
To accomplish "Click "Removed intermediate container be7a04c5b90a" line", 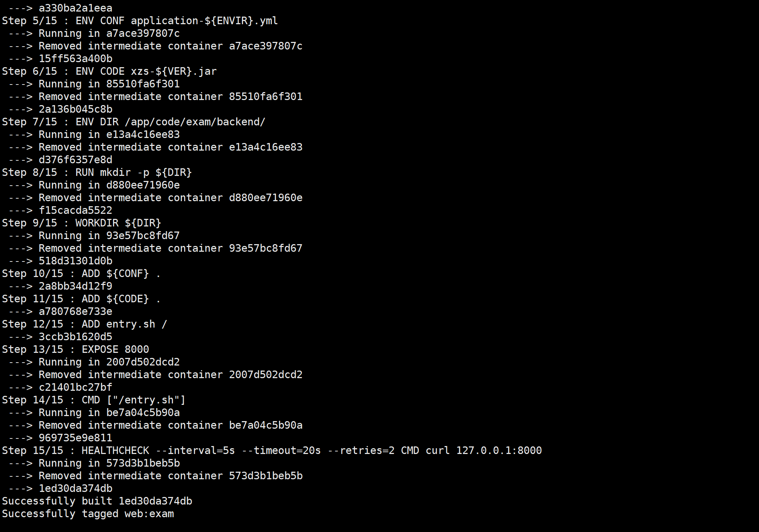I will tap(170, 425).
